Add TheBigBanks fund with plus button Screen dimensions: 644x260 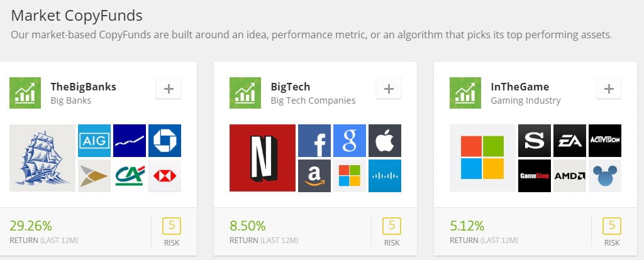click(169, 89)
